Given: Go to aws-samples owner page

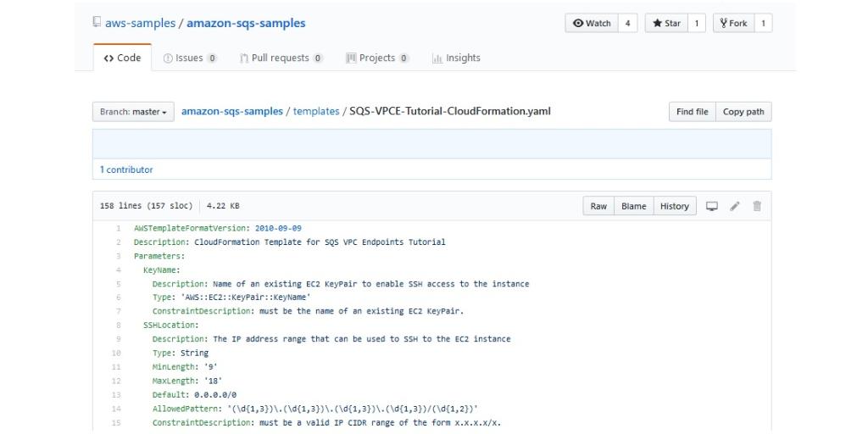Looking at the screenshot, I should click(140, 23).
